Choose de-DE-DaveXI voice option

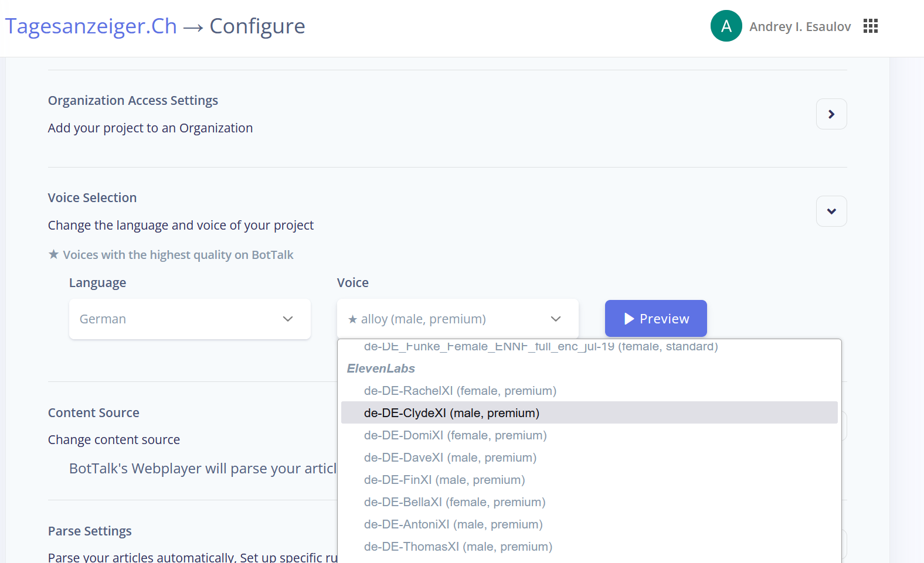[x=450, y=458]
